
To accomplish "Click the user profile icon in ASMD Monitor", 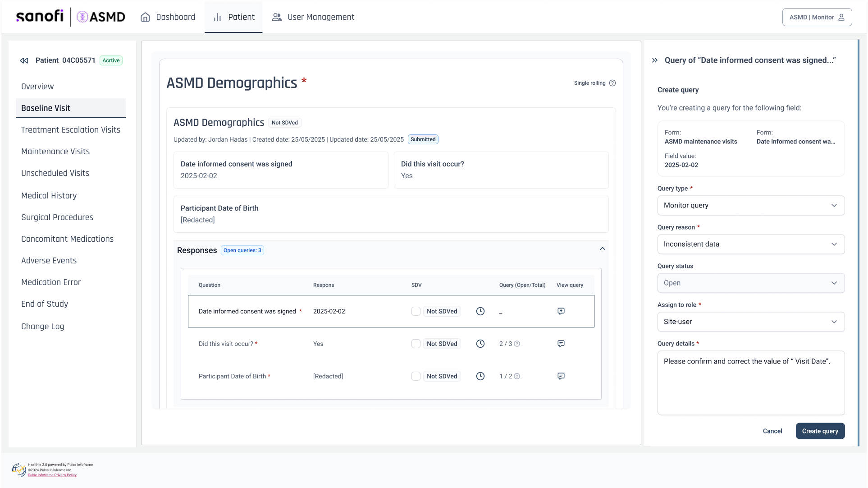I will 841,17.
